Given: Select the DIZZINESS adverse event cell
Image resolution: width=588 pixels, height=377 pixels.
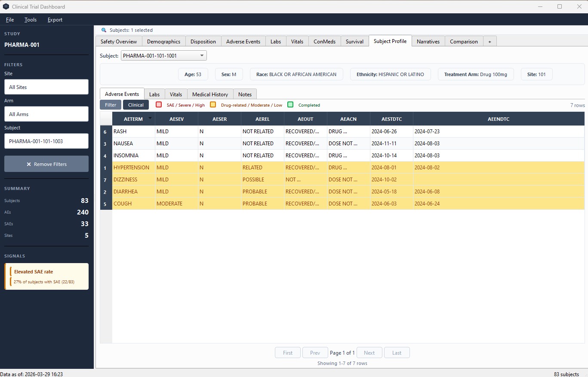Looking at the screenshot, I should 134,180.
